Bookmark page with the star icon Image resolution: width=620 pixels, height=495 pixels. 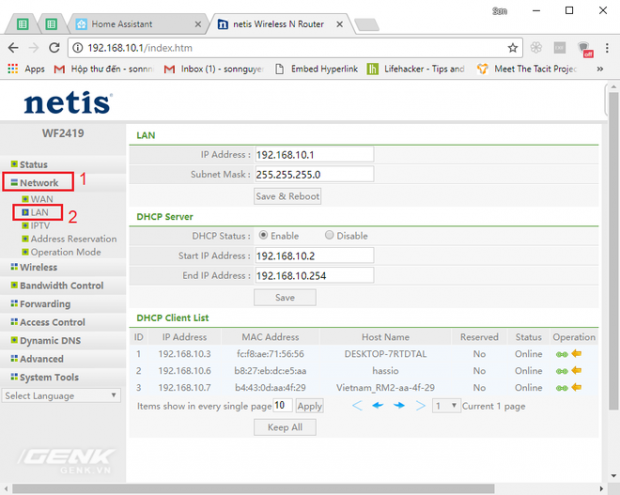(x=513, y=47)
